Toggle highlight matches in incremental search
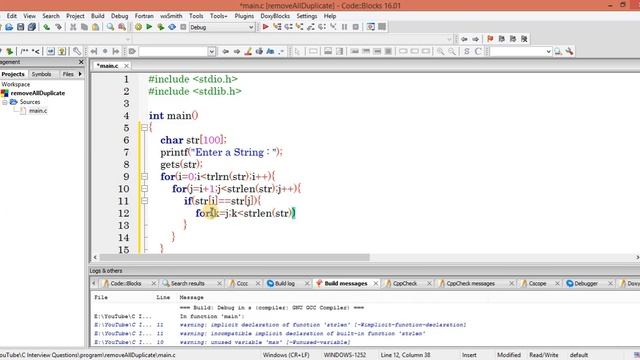This screenshot has width=640, height=360. tap(248, 51)
